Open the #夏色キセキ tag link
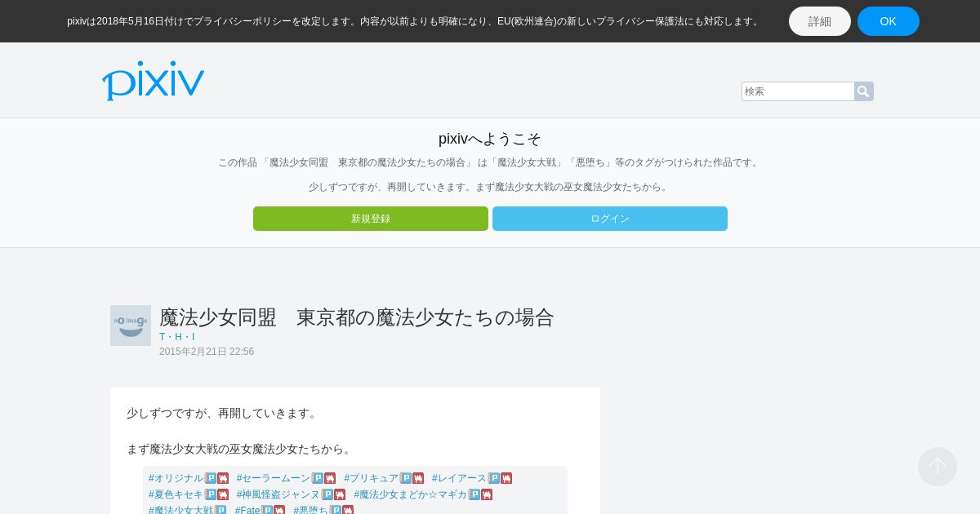 coord(176,494)
